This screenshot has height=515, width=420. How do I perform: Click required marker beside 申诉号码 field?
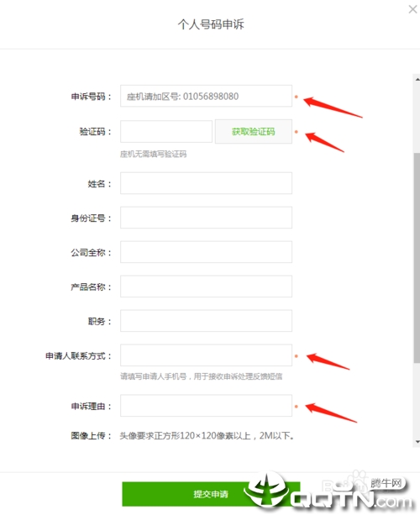click(x=297, y=97)
